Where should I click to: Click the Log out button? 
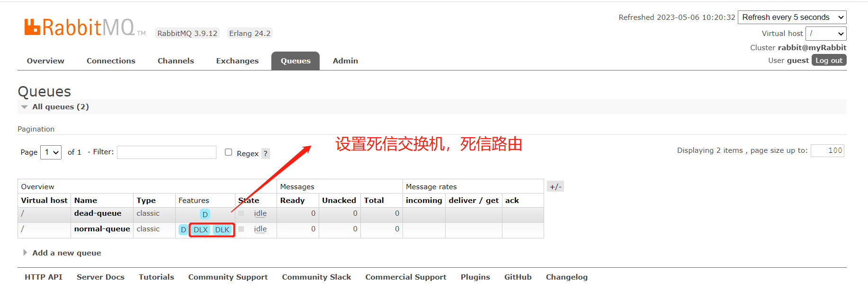pyautogui.click(x=829, y=61)
